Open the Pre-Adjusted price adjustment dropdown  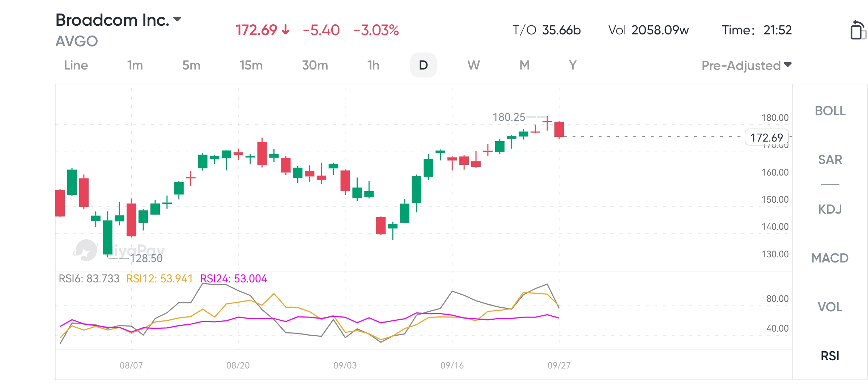click(746, 66)
